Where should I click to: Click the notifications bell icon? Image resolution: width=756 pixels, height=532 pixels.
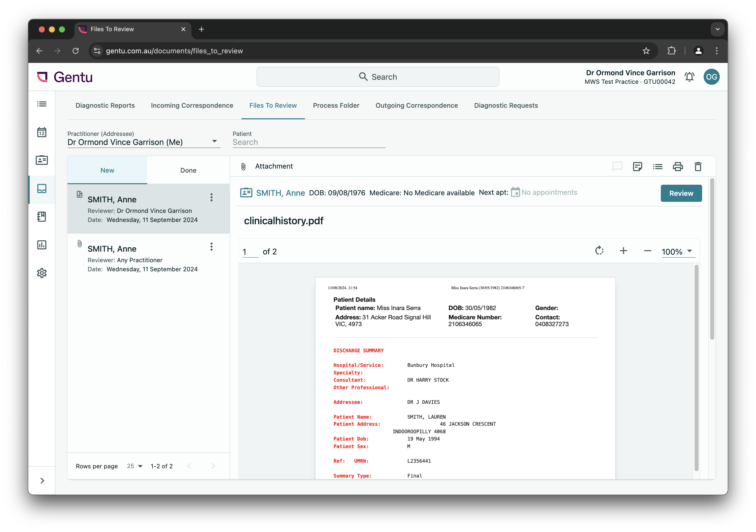[x=689, y=77]
